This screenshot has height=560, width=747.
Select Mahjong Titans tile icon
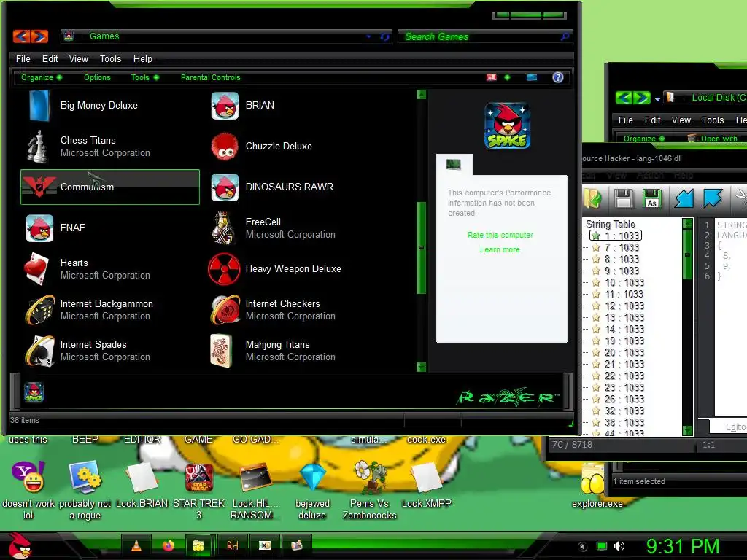pyautogui.click(x=222, y=351)
